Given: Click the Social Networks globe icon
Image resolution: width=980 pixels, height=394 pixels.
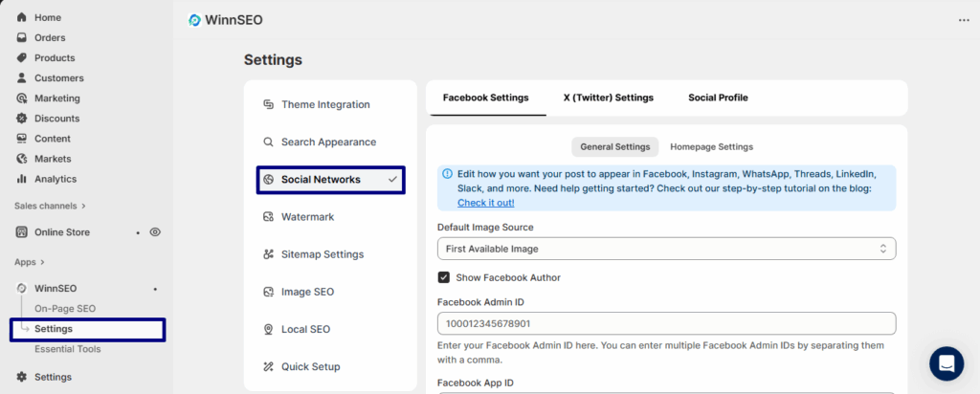Looking at the screenshot, I should pyautogui.click(x=268, y=179).
